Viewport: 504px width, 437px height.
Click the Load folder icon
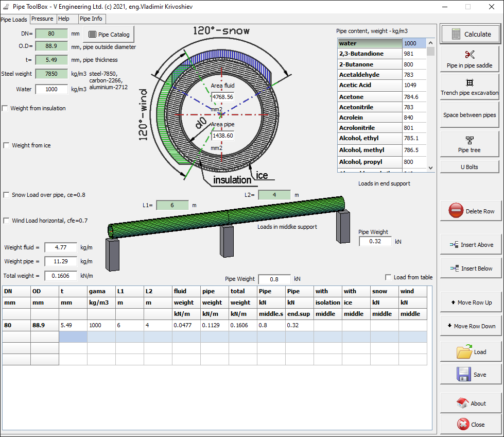click(x=464, y=351)
